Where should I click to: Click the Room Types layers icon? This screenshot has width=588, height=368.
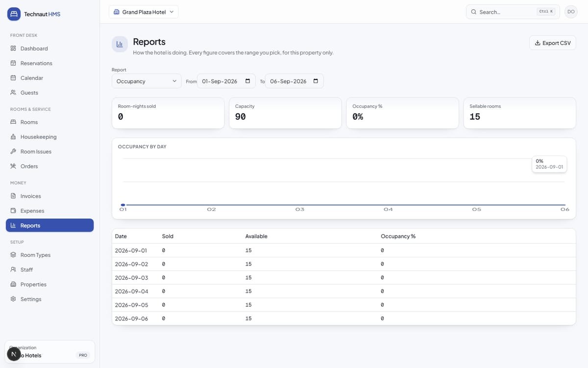tap(13, 255)
